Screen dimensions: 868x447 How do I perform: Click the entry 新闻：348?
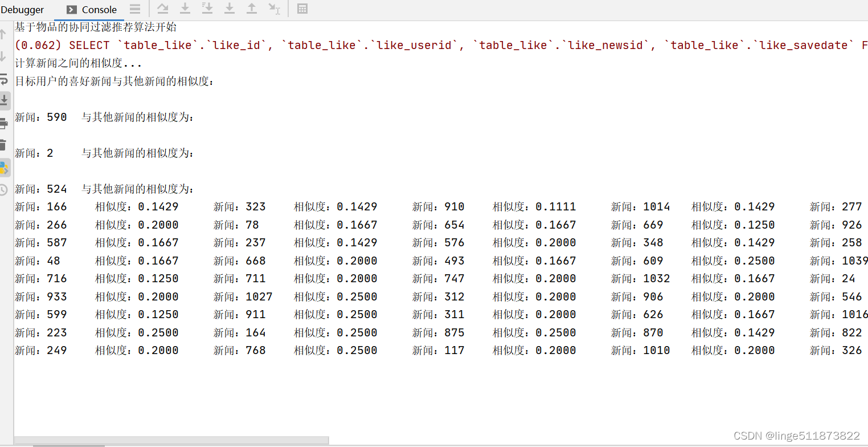tap(637, 242)
